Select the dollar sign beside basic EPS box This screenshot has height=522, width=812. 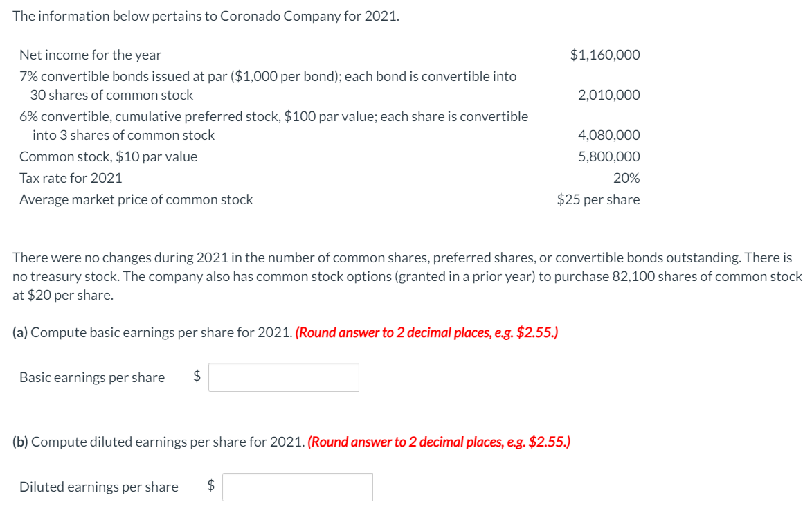(x=196, y=377)
